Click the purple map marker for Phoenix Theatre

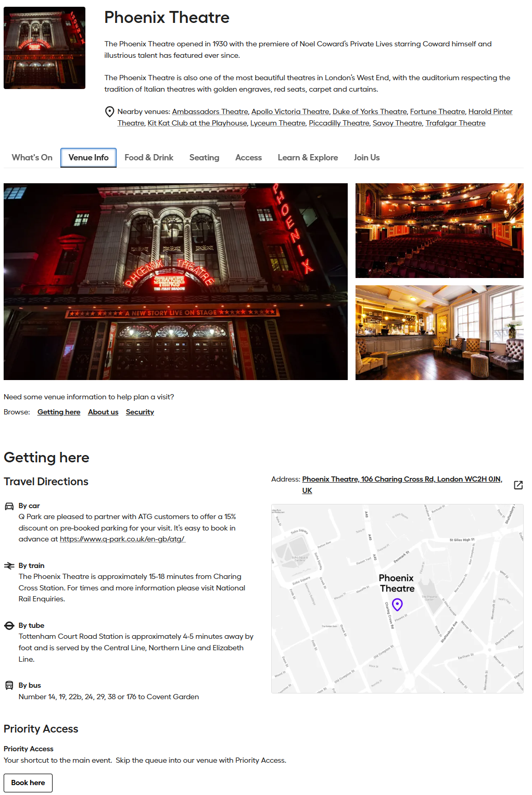pos(398,605)
